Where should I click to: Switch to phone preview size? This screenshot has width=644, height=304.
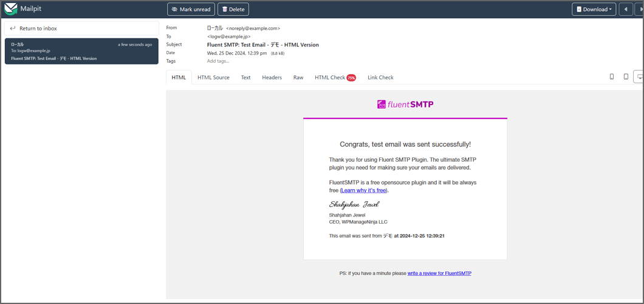tap(611, 77)
